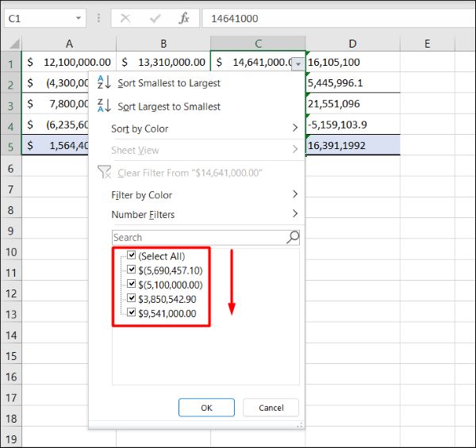
Task: Select column A header
Action: point(69,44)
